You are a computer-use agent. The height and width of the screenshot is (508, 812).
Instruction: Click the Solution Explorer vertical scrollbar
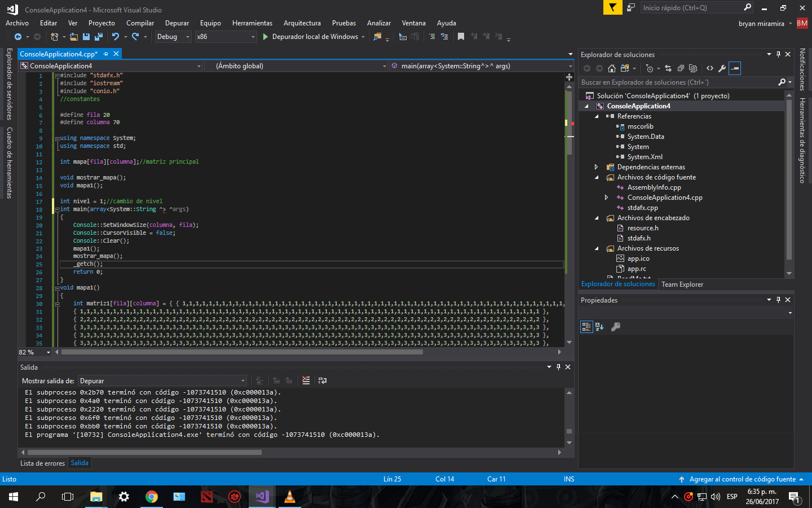789,179
